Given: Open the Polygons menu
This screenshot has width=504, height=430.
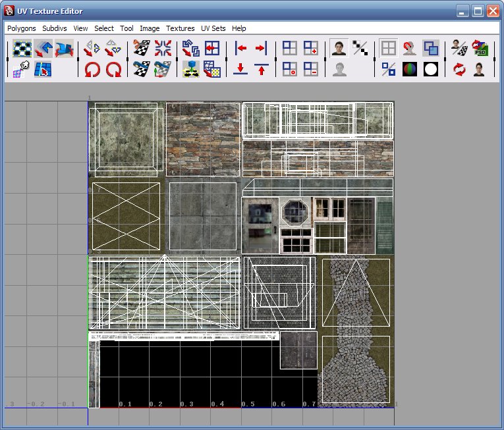Looking at the screenshot, I should (x=22, y=28).
